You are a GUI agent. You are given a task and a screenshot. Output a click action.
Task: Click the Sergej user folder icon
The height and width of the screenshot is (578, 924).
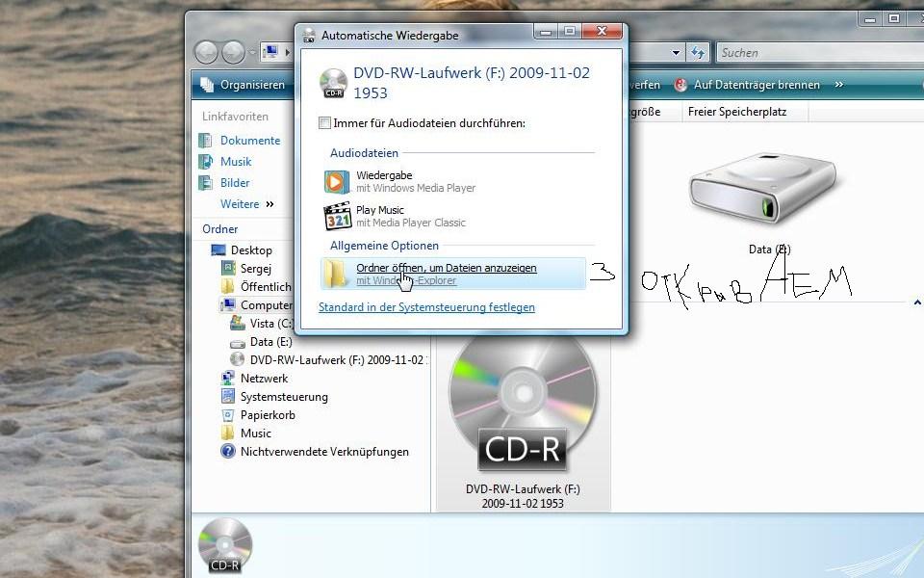pyautogui.click(x=228, y=269)
